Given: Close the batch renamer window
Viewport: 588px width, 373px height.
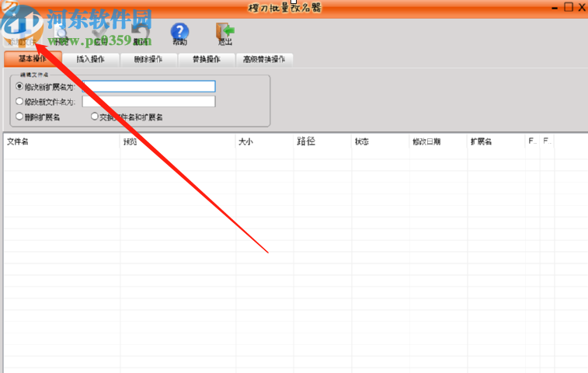Looking at the screenshot, I should tap(582, 7).
